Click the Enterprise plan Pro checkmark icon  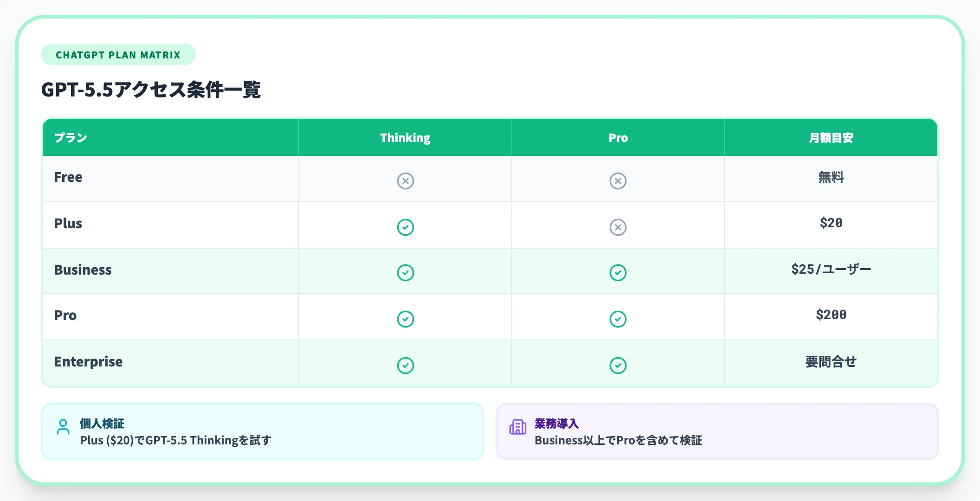618,365
